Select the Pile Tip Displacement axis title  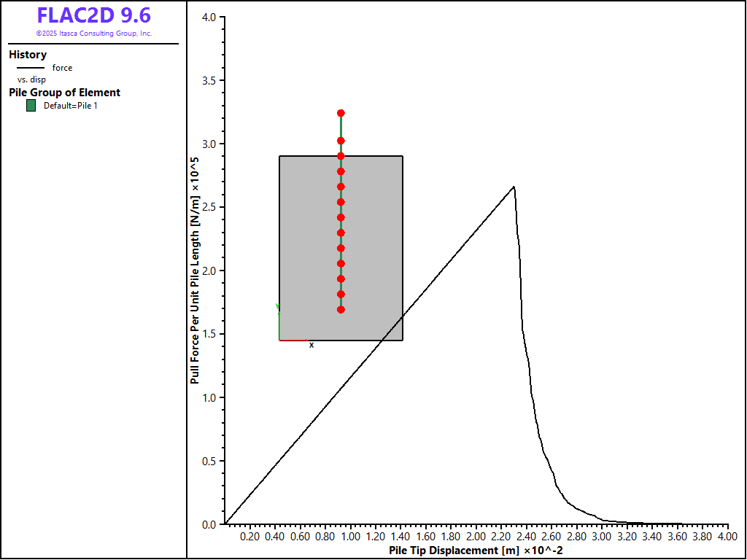(476, 550)
